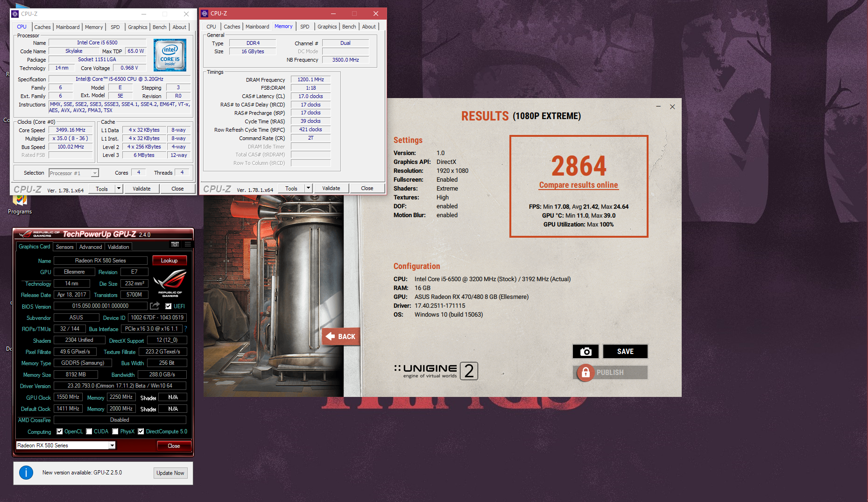Screen dimensions: 868x502
Task: Click the score 2864 in results
Action: pos(579,166)
